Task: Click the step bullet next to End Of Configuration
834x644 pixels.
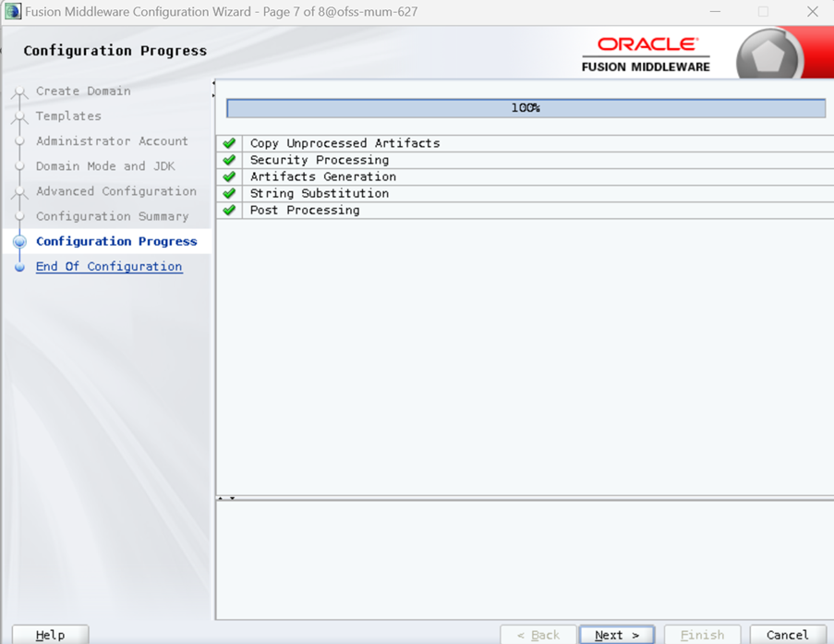Action: click(19, 267)
